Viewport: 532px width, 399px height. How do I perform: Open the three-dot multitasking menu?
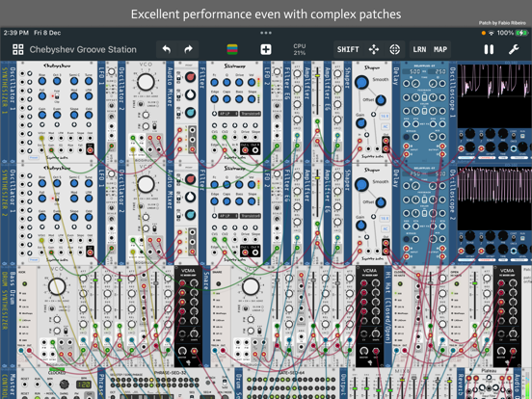click(x=266, y=33)
